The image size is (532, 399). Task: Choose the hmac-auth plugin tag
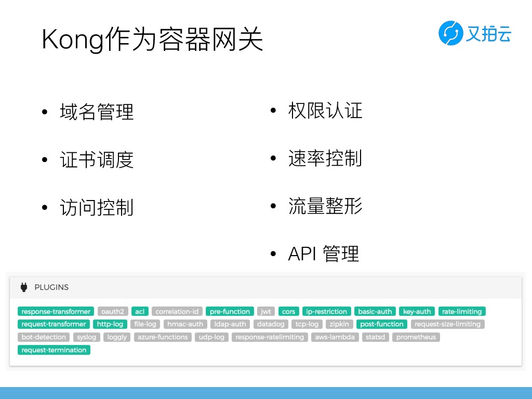pyautogui.click(x=185, y=324)
